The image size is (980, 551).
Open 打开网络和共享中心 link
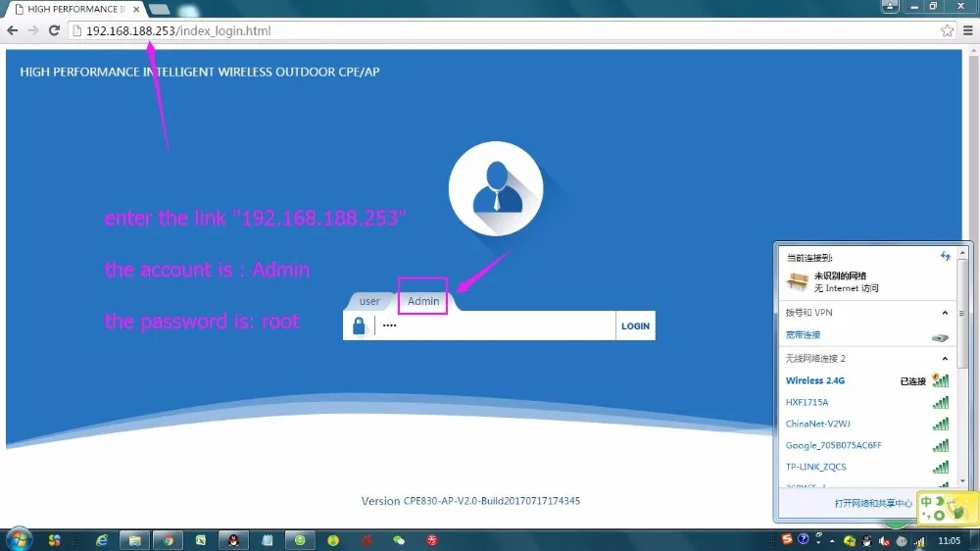(x=873, y=503)
